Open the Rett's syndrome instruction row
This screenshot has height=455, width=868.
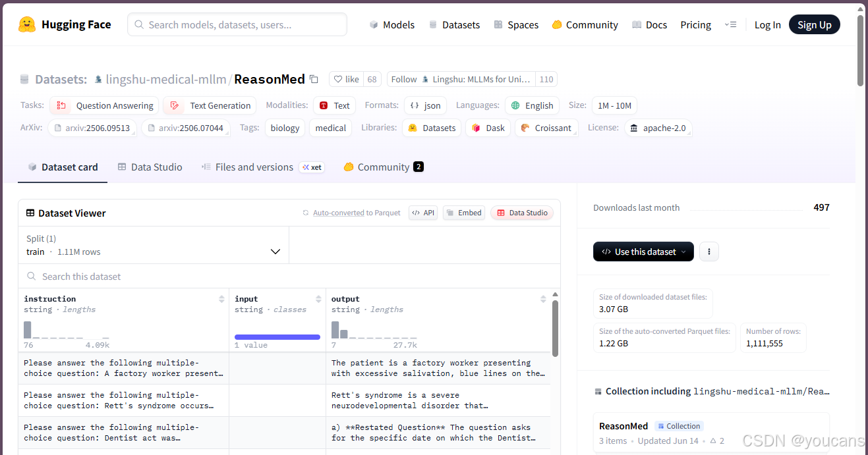(123, 400)
